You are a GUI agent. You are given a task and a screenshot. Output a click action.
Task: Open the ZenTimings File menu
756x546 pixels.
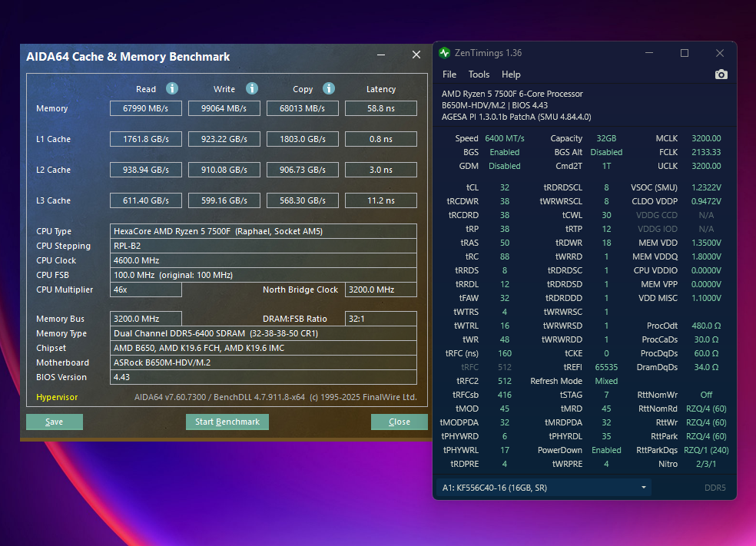click(449, 74)
